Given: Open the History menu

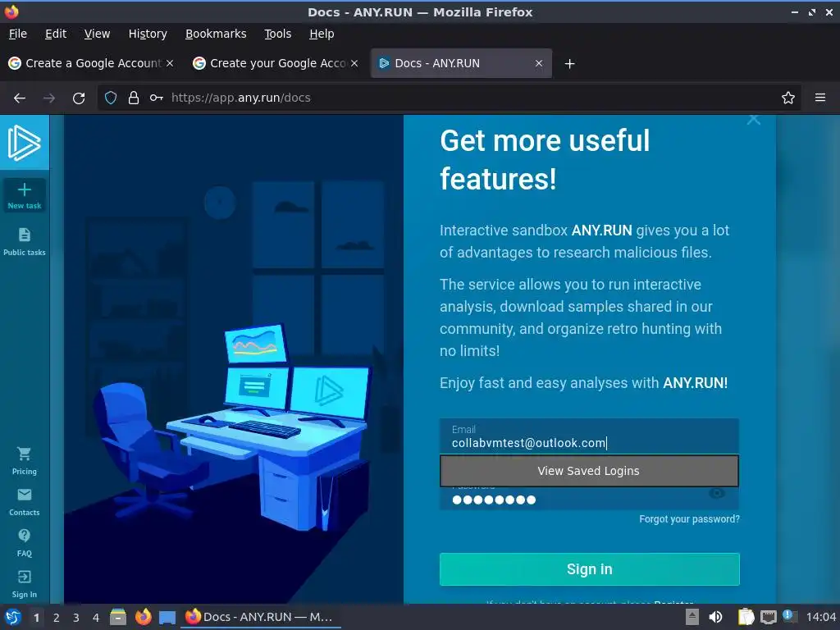Looking at the screenshot, I should tap(148, 34).
